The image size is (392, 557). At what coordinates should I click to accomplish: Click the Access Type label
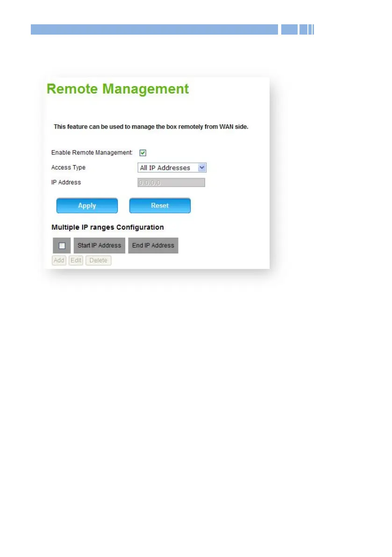click(x=69, y=168)
